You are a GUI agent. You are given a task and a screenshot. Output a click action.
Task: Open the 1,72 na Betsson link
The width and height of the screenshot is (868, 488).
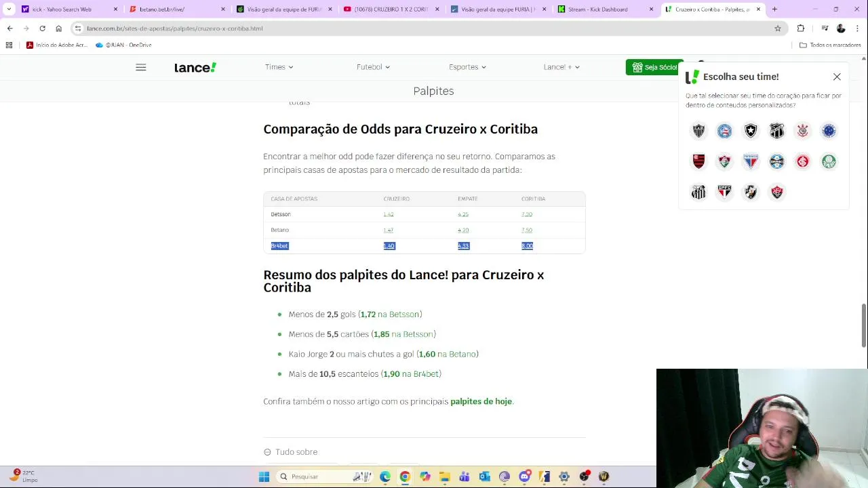pos(390,314)
